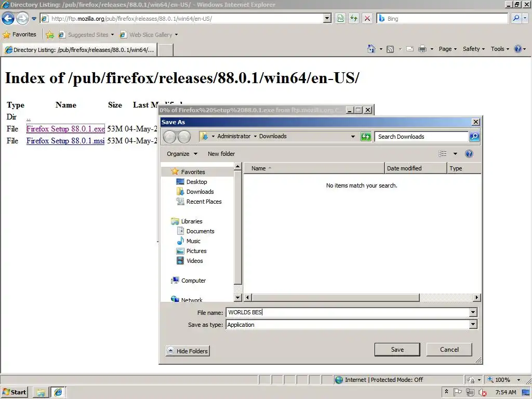Open the Organize dropdown menu
The image size is (532, 399).
(182, 154)
